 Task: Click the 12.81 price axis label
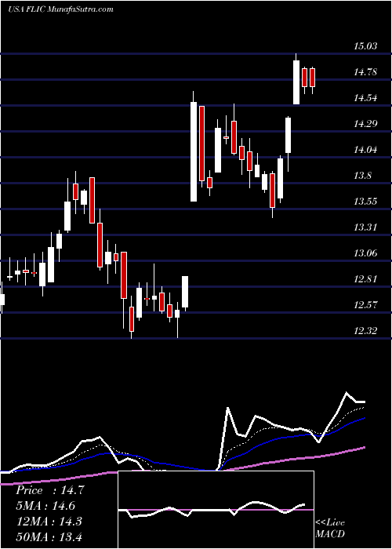pyautogui.click(x=365, y=279)
